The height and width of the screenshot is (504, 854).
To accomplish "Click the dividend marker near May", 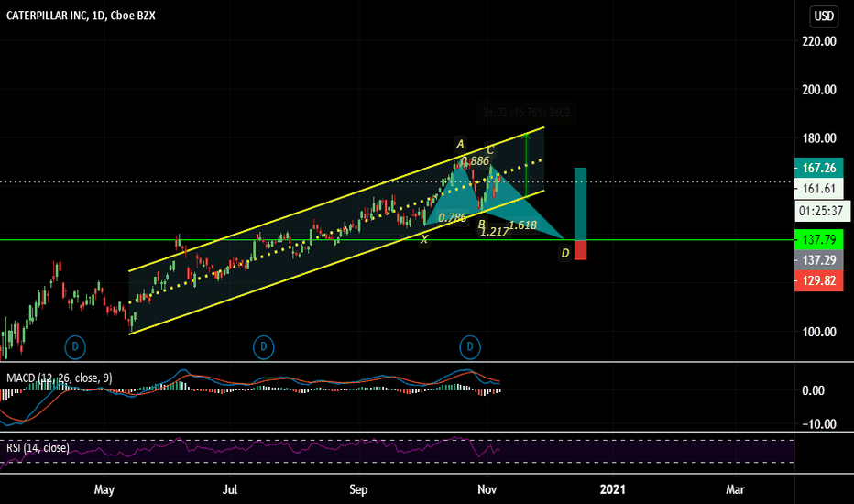I will [75, 347].
